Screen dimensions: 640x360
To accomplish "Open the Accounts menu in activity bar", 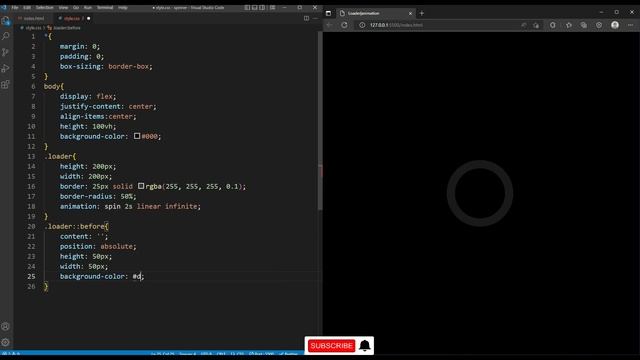I will pyautogui.click(x=5, y=327).
